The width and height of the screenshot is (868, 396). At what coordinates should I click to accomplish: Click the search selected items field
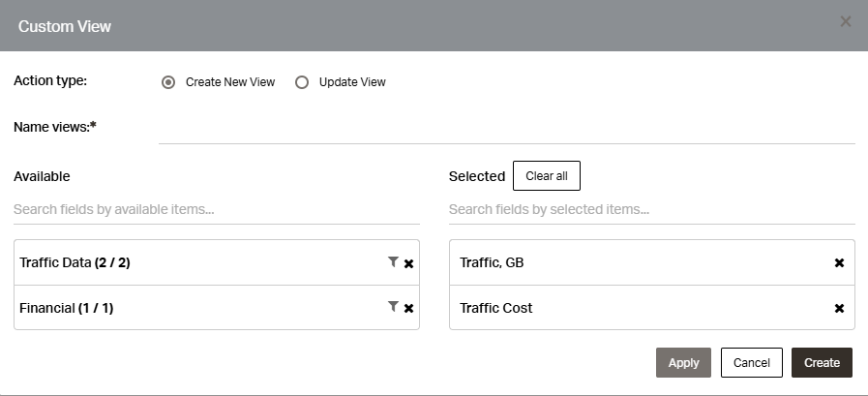coord(651,210)
